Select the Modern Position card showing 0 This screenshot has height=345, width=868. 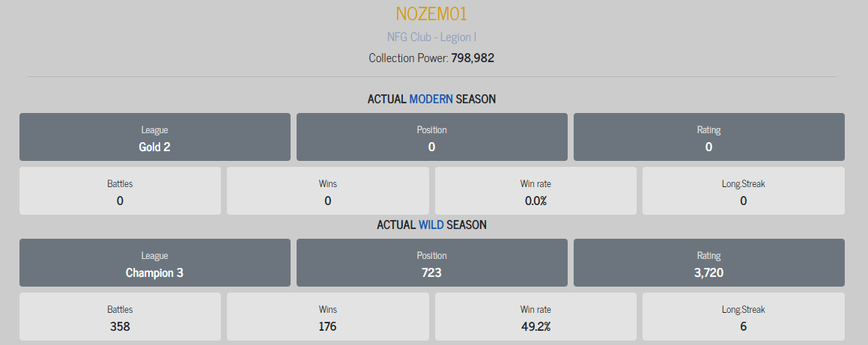point(432,137)
